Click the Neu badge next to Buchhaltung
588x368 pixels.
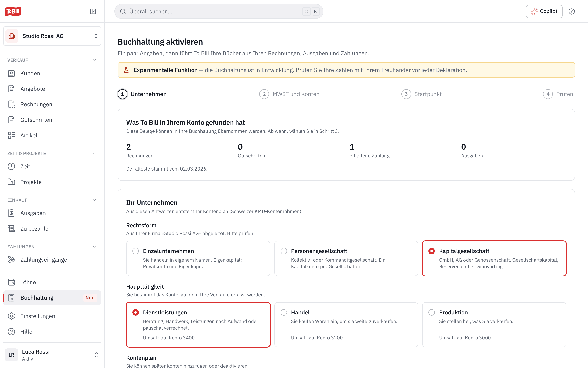[x=90, y=298]
